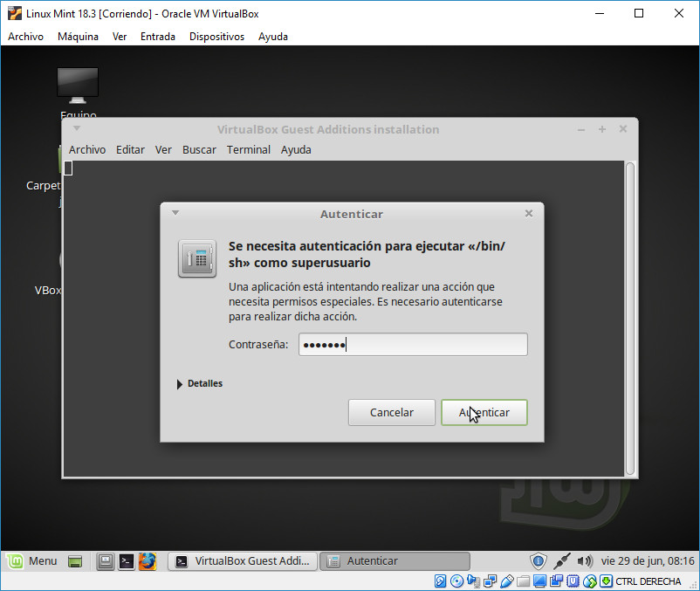The width and height of the screenshot is (700, 591).
Task: Launch Firefox from the panel
Action: pos(148,561)
